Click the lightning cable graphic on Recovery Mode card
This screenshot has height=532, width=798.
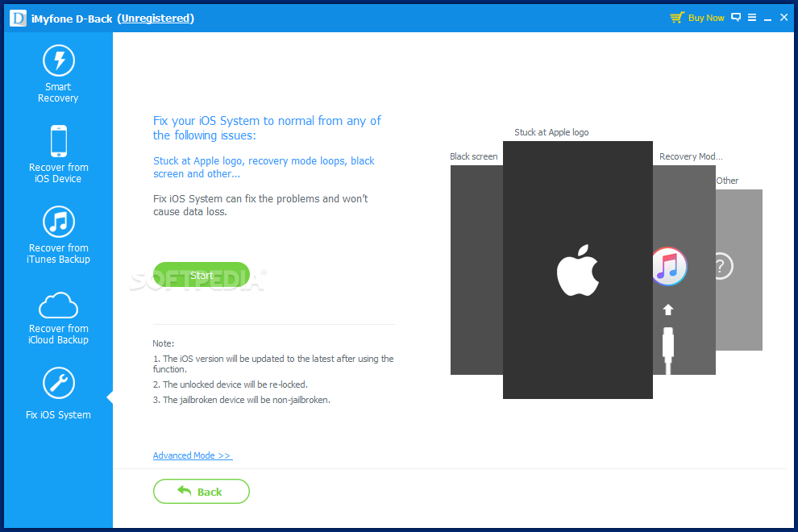pyautogui.click(x=668, y=351)
